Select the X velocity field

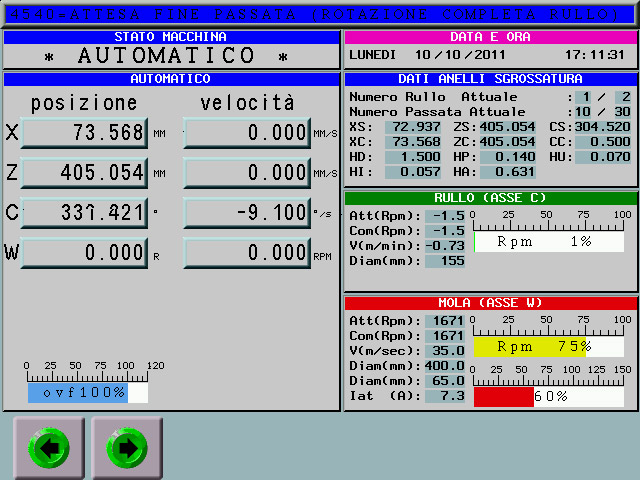246,133
